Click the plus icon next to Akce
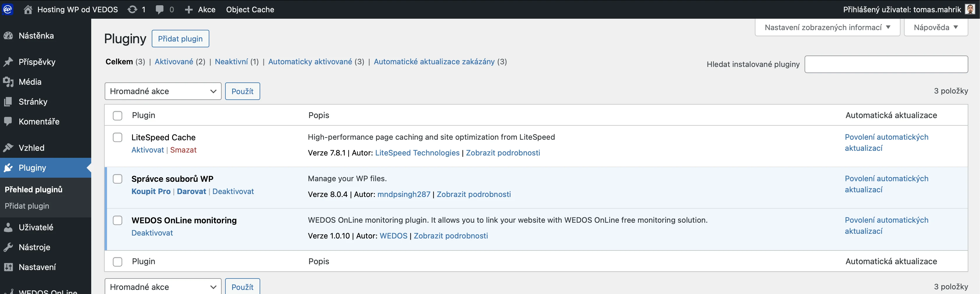The image size is (980, 294). click(x=189, y=10)
